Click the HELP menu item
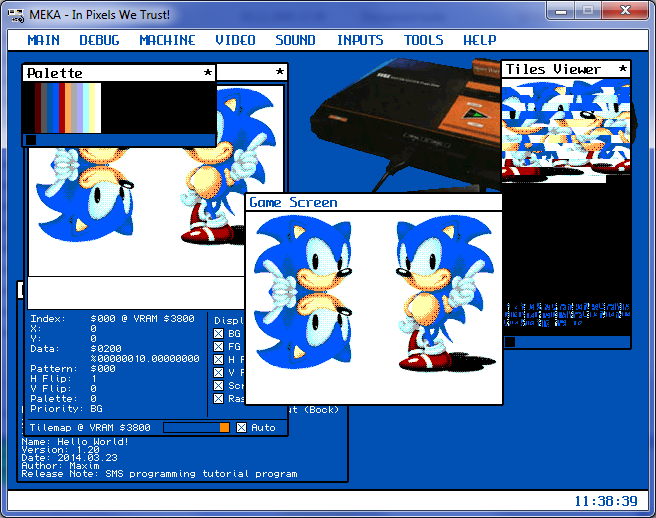Image resolution: width=656 pixels, height=518 pixels. coord(479,40)
